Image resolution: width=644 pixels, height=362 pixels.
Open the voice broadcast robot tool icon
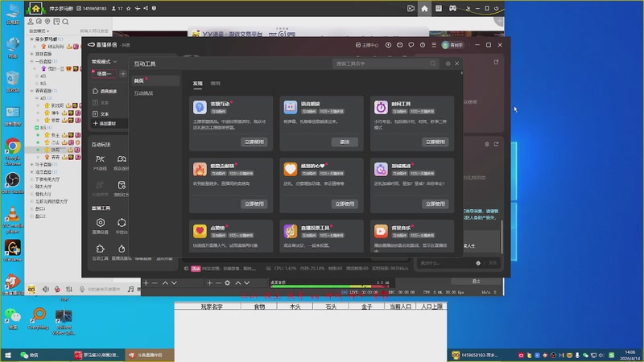point(290,107)
